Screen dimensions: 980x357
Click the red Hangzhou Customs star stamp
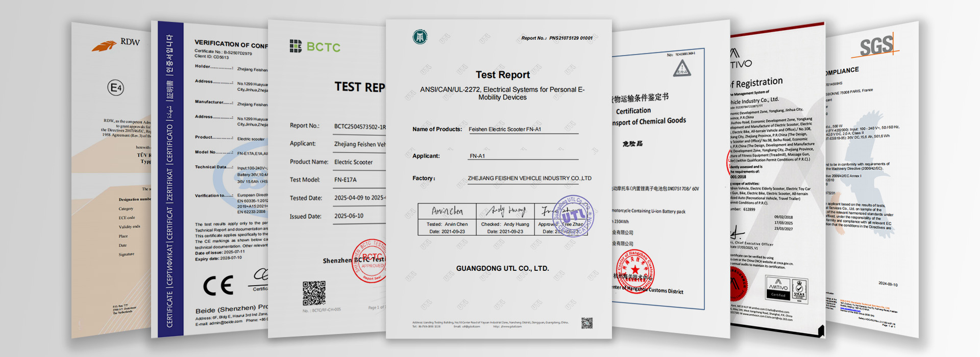click(x=635, y=270)
